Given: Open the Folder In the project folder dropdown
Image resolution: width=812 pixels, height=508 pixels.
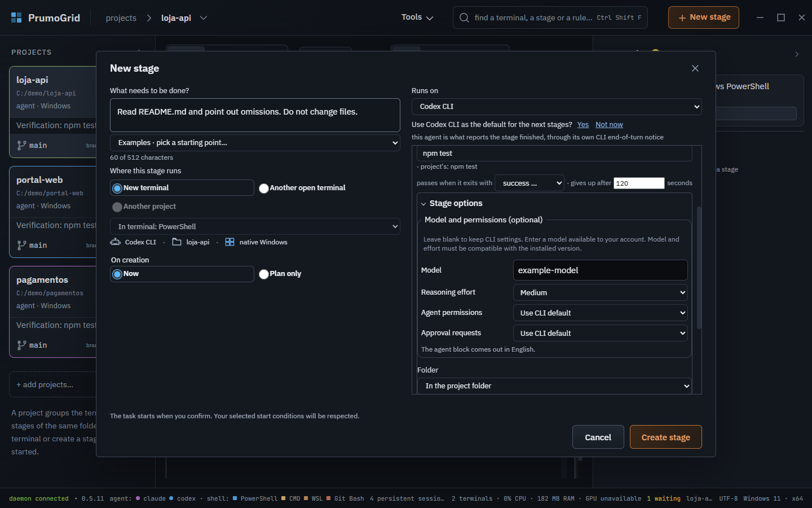Looking at the screenshot, I should (555, 386).
